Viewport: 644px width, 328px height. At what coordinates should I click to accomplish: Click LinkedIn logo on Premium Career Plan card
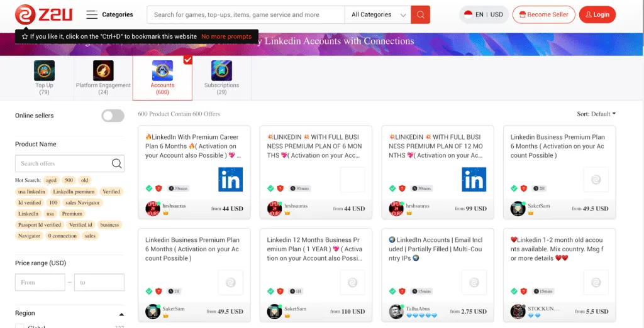pyautogui.click(x=230, y=179)
